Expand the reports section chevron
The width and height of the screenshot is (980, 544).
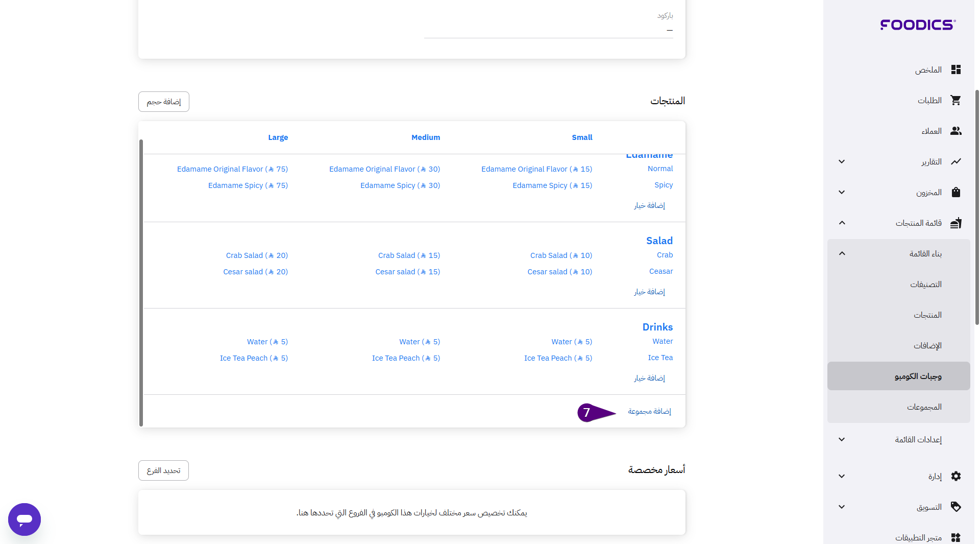pyautogui.click(x=842, y=161)
